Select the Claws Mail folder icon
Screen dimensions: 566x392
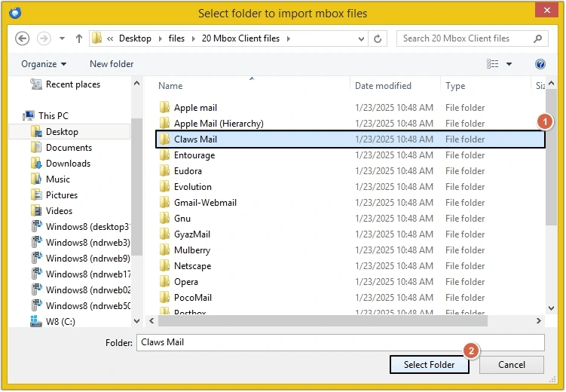pyautogui.click(x=164, y=139)
